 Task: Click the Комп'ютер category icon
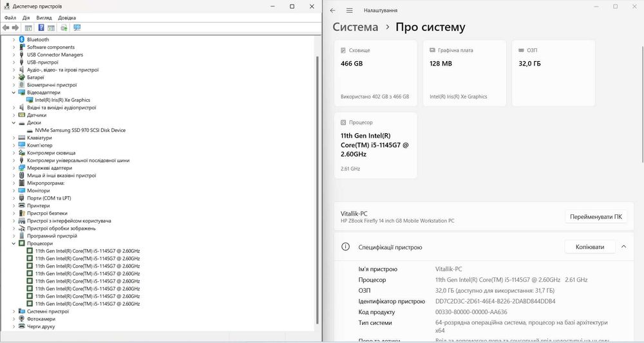click(22, 145)
